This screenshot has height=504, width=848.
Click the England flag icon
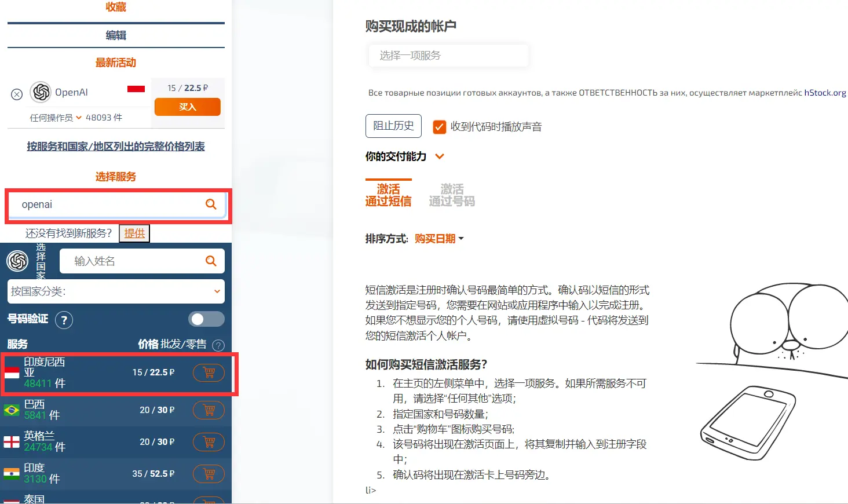coord(12,442)
